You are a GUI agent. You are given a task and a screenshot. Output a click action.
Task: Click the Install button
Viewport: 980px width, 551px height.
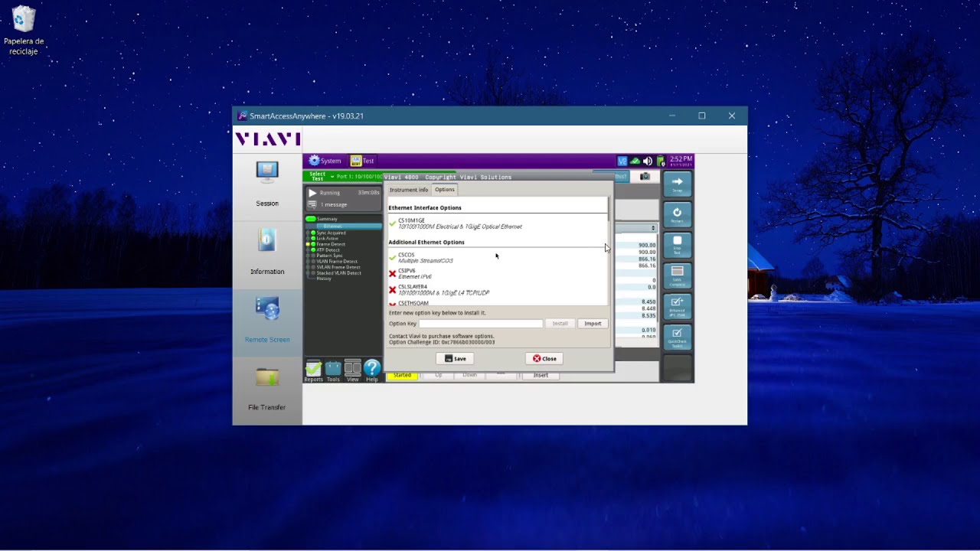coord(560,324)
